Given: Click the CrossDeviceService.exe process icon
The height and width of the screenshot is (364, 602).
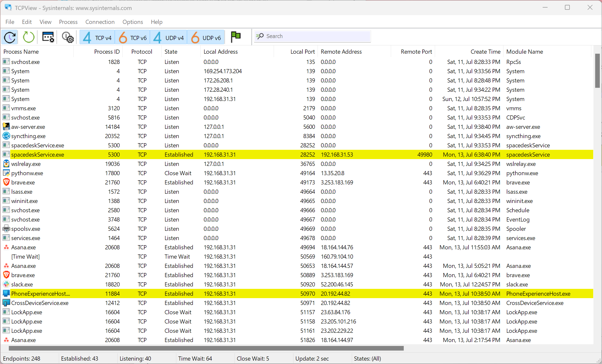Looking at the screenshot, I should pos(6,303).
